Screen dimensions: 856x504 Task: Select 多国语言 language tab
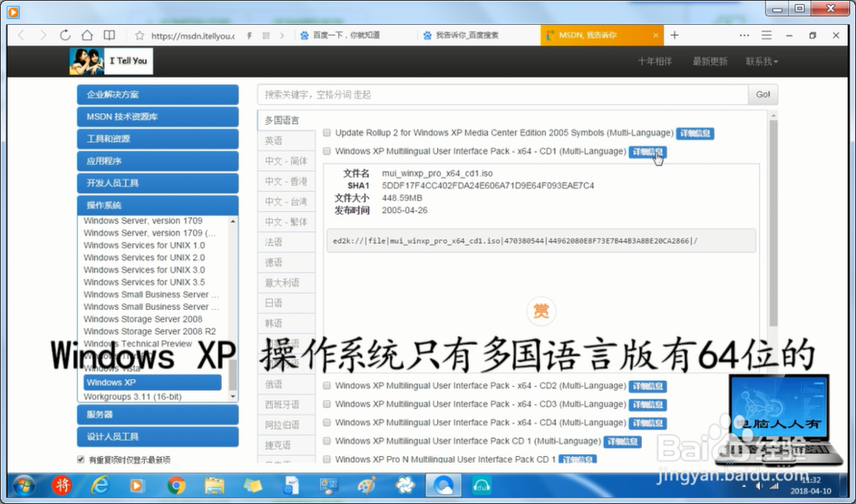coord(286,121)
